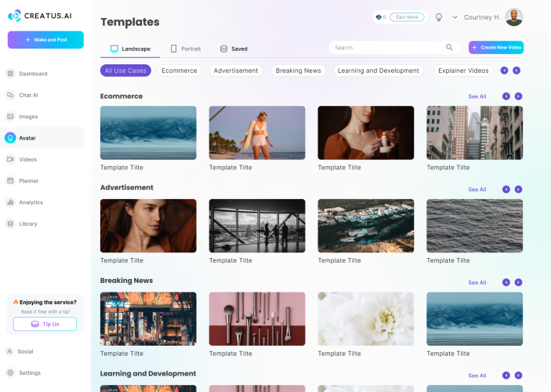Open Dashboard from the sidebar
551x392 pixels.
[x=27, y=74]
